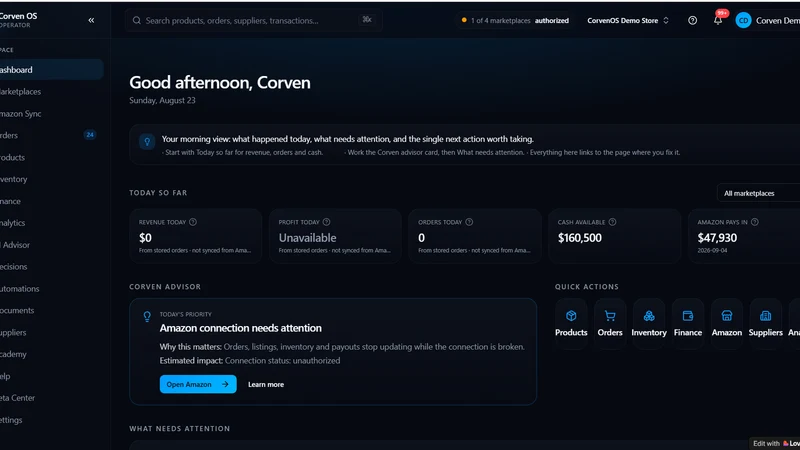Image resolution: width=800 pixels, height=450 pixels.
Task: Open the All marketplaces filter dropdown
Action: [758, 193]
